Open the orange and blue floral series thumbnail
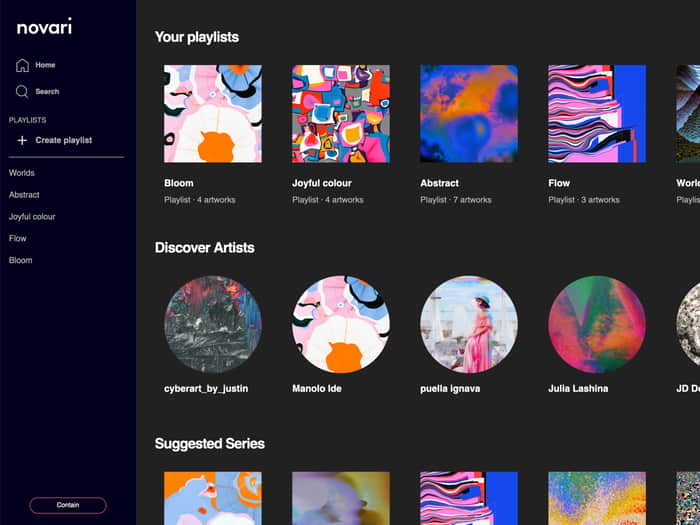700x525 pixels. click(213, 498)
